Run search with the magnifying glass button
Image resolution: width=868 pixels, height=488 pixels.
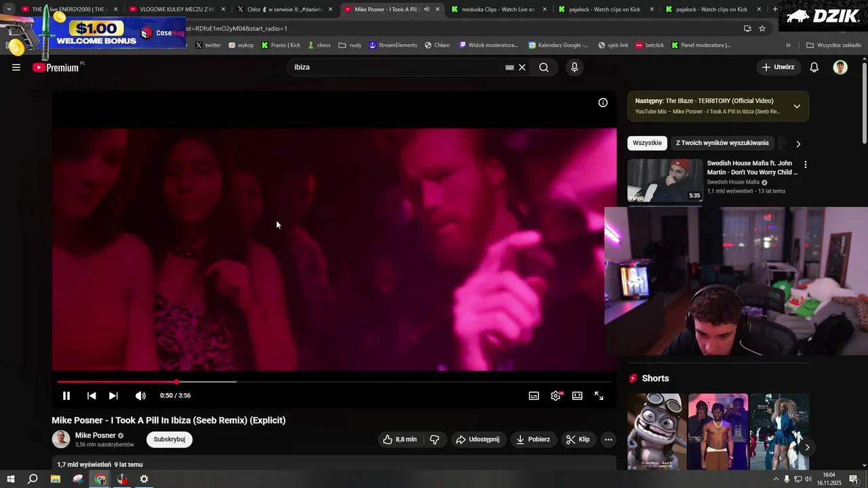(x=544, y=67)
